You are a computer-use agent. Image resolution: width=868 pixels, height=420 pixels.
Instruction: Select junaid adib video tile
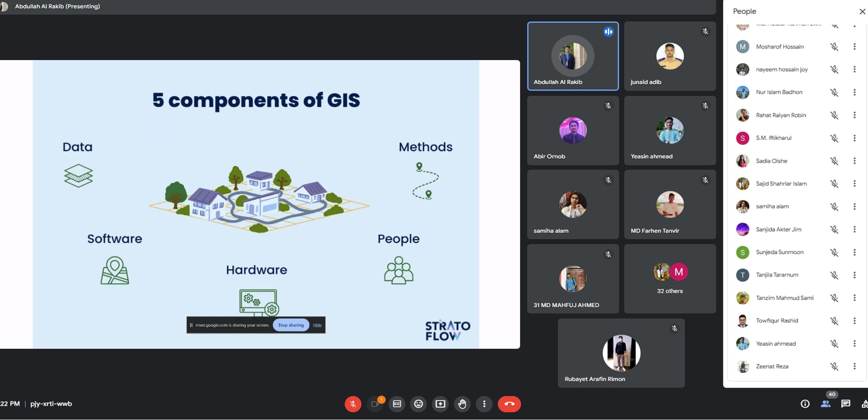click(x=670, y=56)
